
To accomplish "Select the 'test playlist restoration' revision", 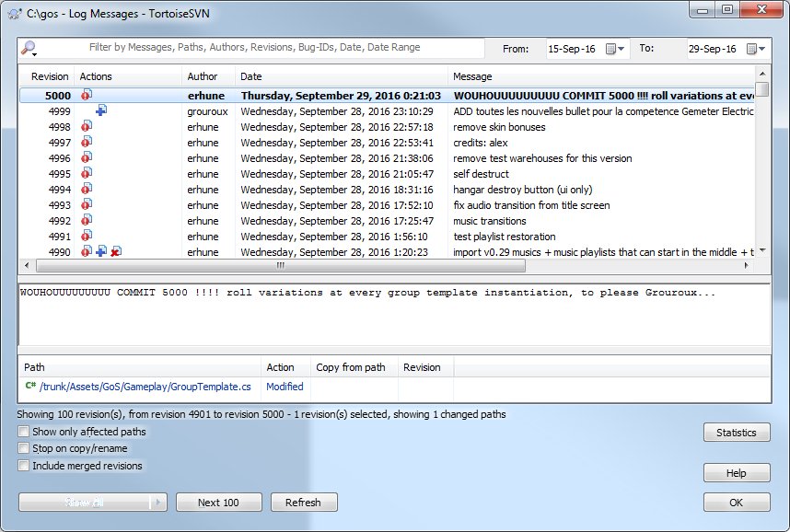I will pyautogui.click(x=387, y=237).
